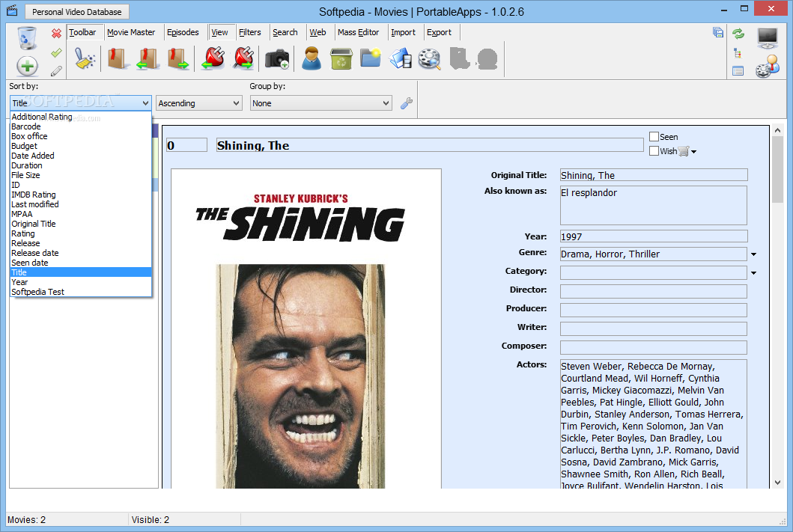The width and height of the screenshot is (793, 532).
Task: Click the film reel magnifier icon
Action: click(x=429, y=58)
